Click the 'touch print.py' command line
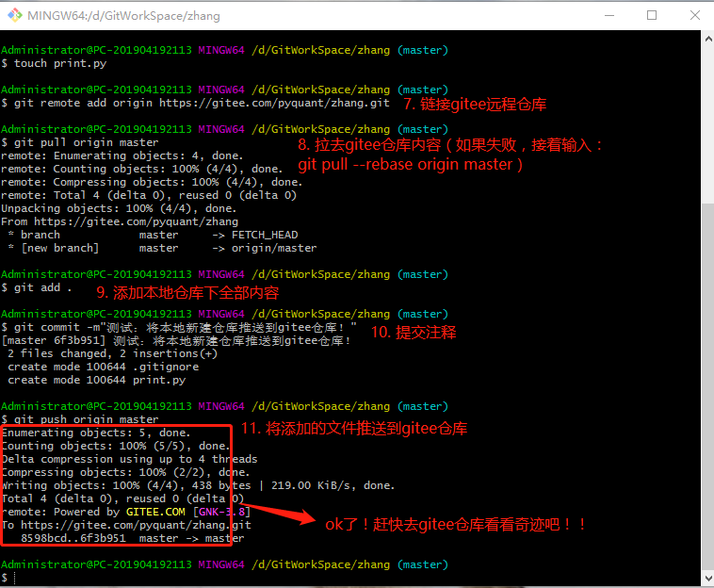 pos(54,63)
